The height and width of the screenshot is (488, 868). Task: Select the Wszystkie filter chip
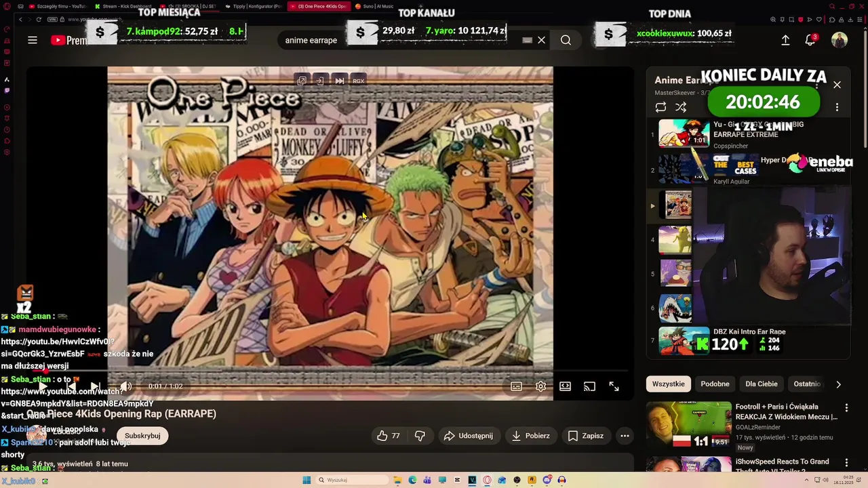[669, 384]
